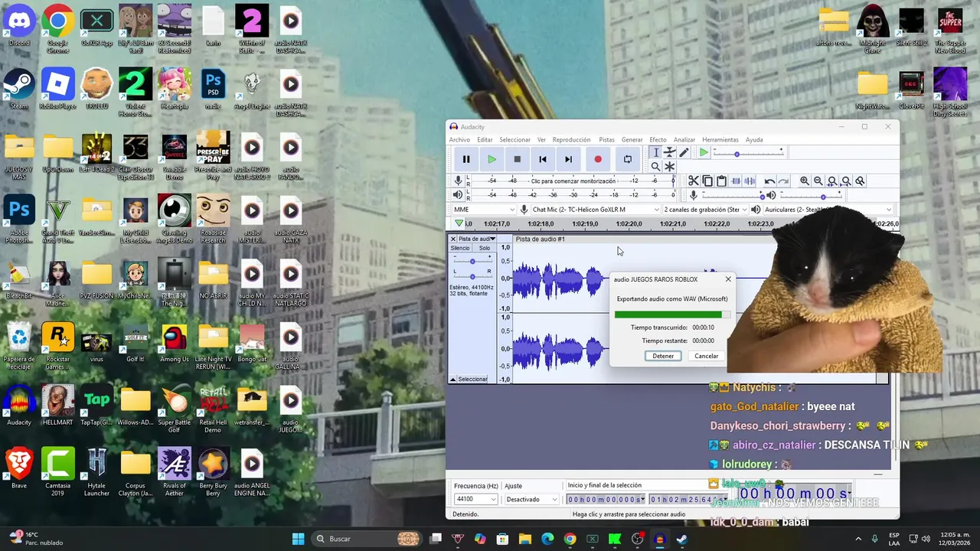Click Fit selection to width icon

coord(832,181)
